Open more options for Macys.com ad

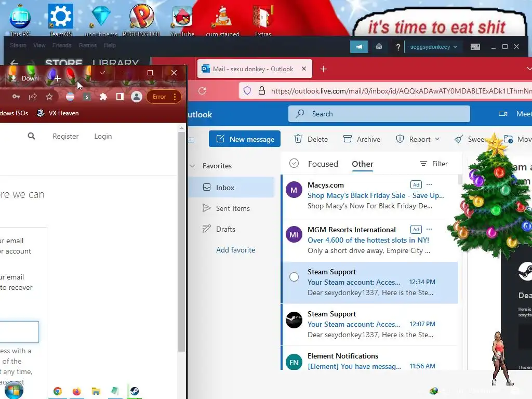click(429, 184)
